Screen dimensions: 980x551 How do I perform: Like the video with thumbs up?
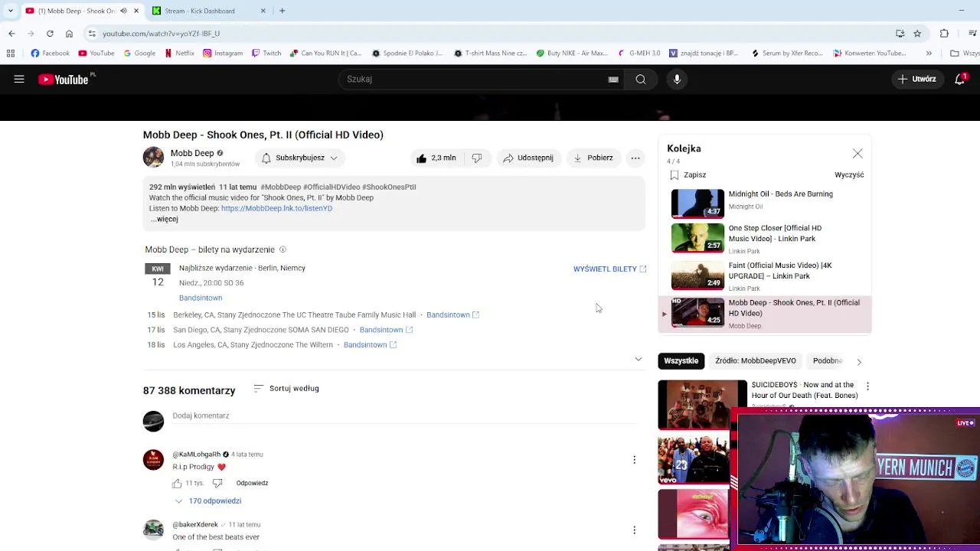[436, 158]
